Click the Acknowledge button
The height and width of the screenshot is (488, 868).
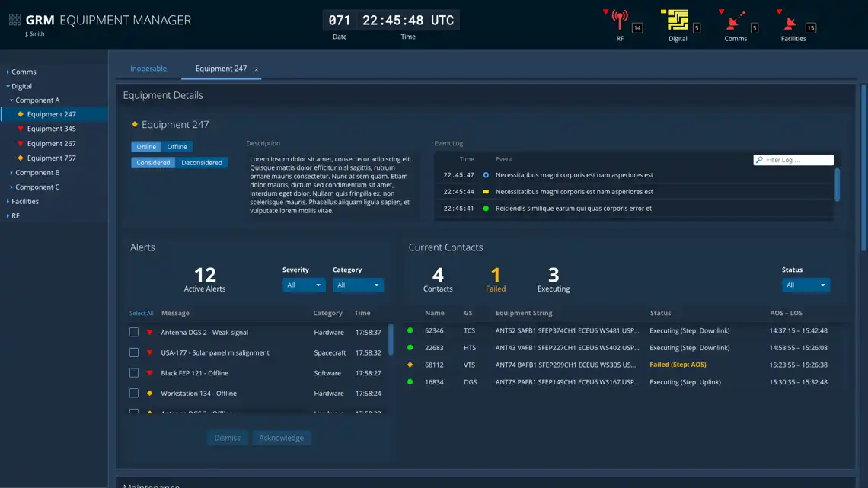[x=281, y=438]
